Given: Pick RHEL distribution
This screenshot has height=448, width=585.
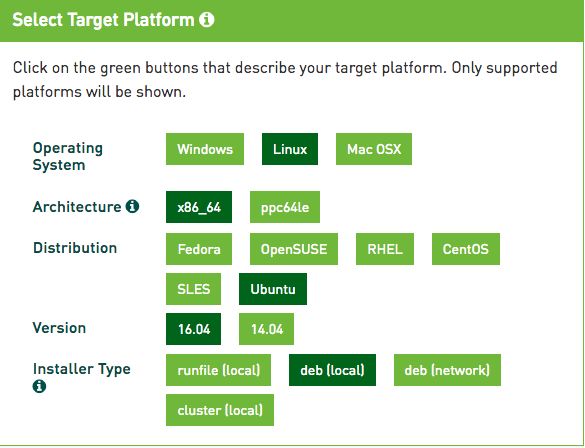Looking at the screenshot, I should click(x=385, y=249).
